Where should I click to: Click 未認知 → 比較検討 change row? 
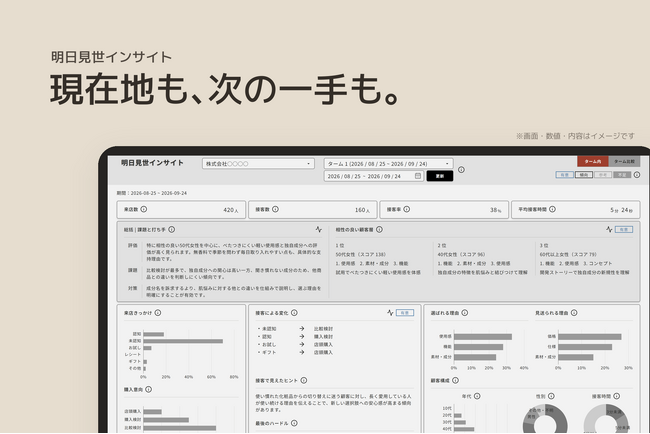pyautogui.click(x=295, y=329)
